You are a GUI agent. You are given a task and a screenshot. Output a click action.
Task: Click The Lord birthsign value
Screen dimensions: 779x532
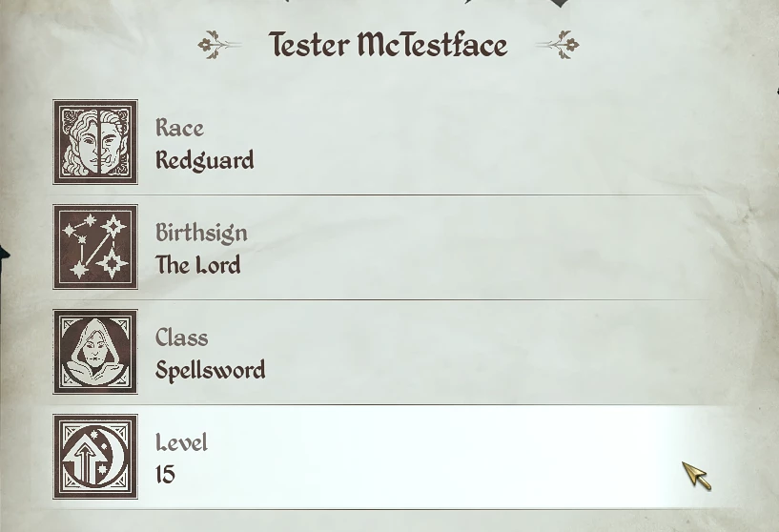[x=197, y=265]
